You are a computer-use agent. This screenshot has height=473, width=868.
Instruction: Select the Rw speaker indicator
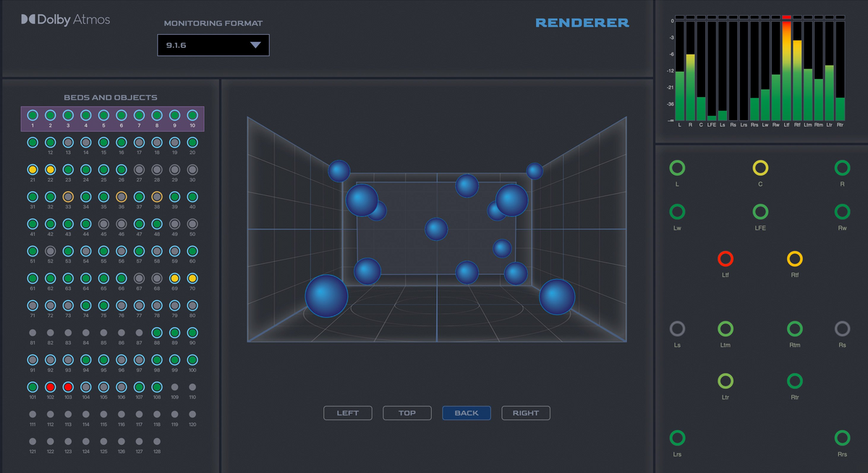point(842,212)
